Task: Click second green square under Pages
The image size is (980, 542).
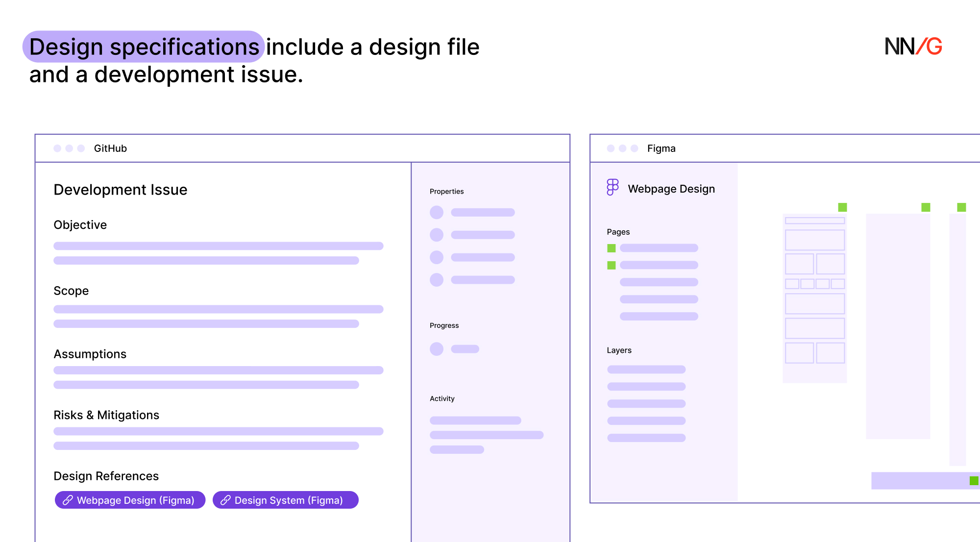Action: 611,265
